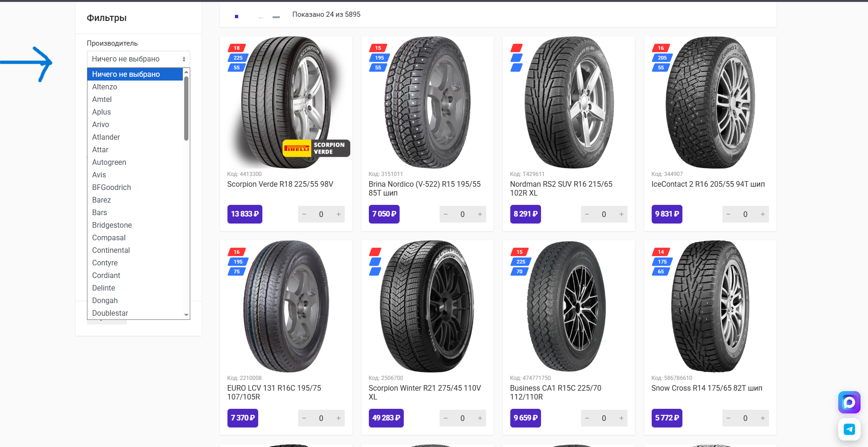
Task: Click the Scorpion Winter tire image
Action: coord(427,306)
